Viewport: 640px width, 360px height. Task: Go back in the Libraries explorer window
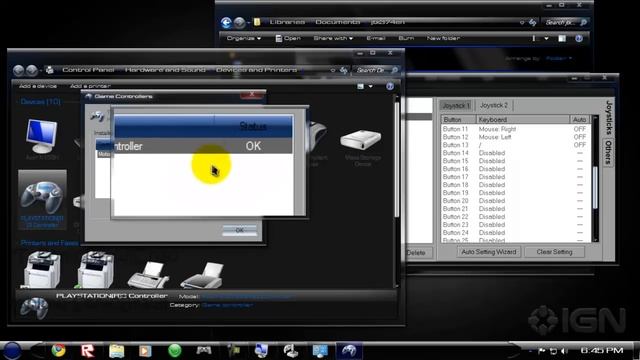coord(226,22)
